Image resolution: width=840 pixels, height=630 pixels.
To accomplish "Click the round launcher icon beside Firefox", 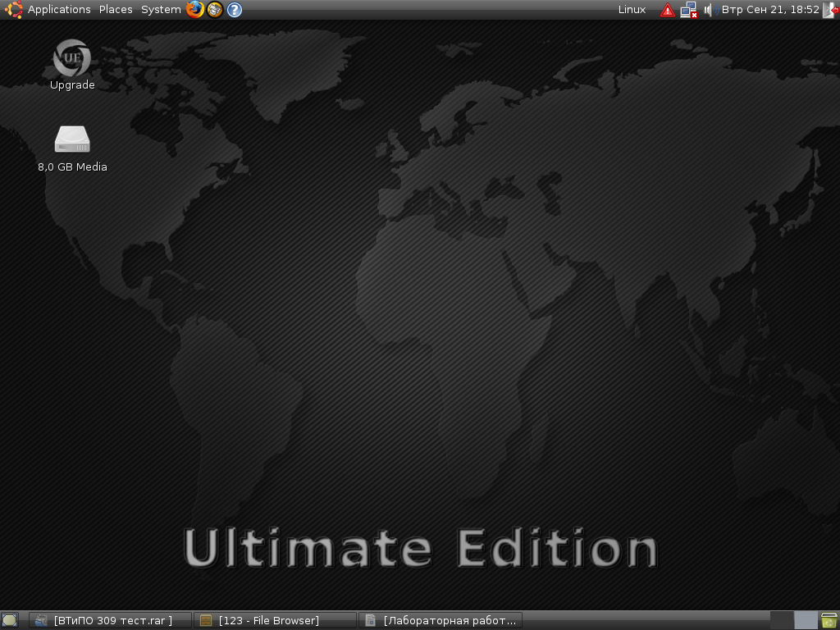I will pos(214,10).
